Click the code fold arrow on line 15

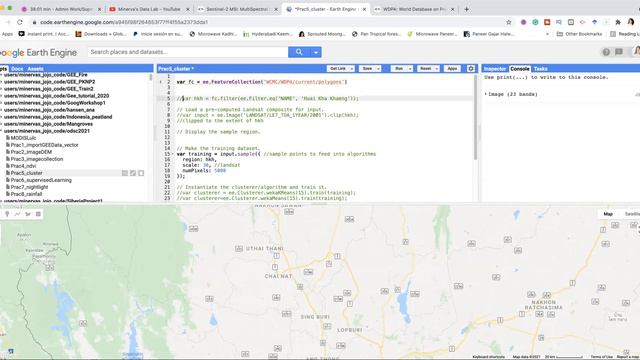(x=173, y=154)
